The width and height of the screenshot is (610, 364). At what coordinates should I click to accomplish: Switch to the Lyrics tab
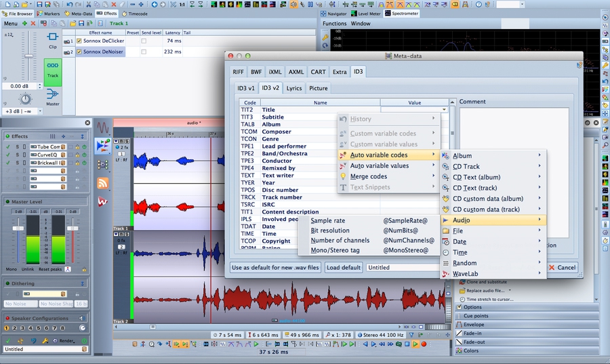293,88
